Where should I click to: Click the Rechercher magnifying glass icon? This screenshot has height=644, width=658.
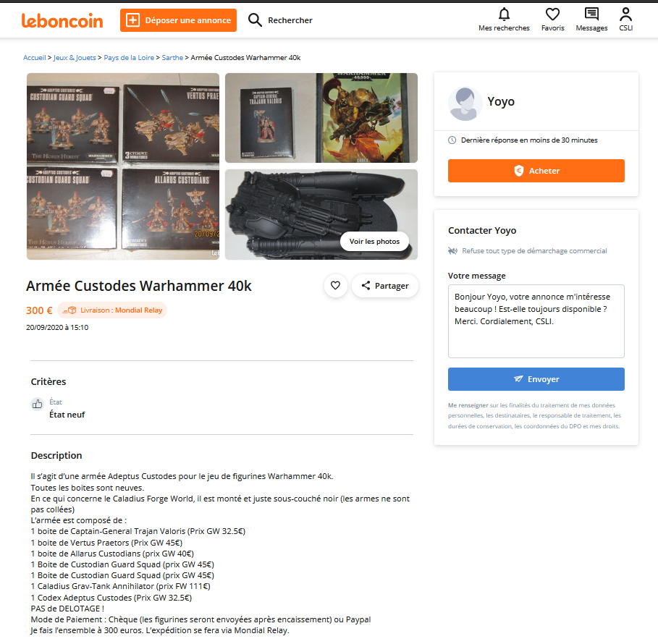pyautogui.click(x=255, y=20)
